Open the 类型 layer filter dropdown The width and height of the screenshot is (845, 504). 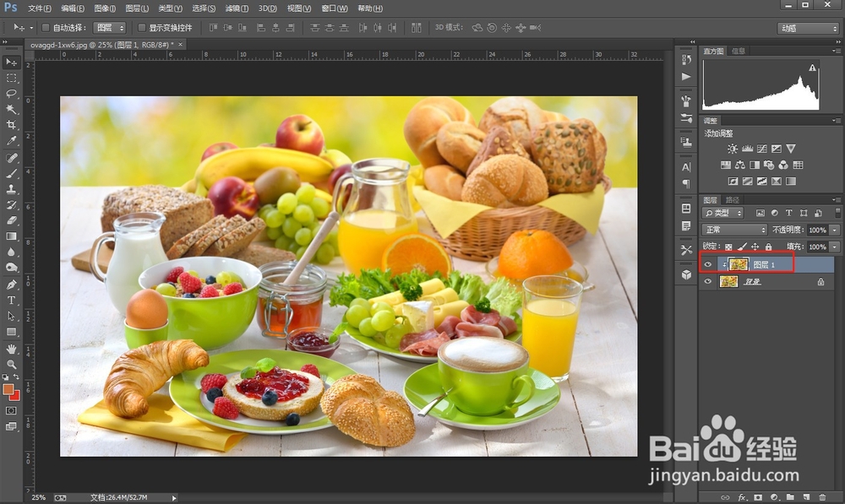(723, 213)
